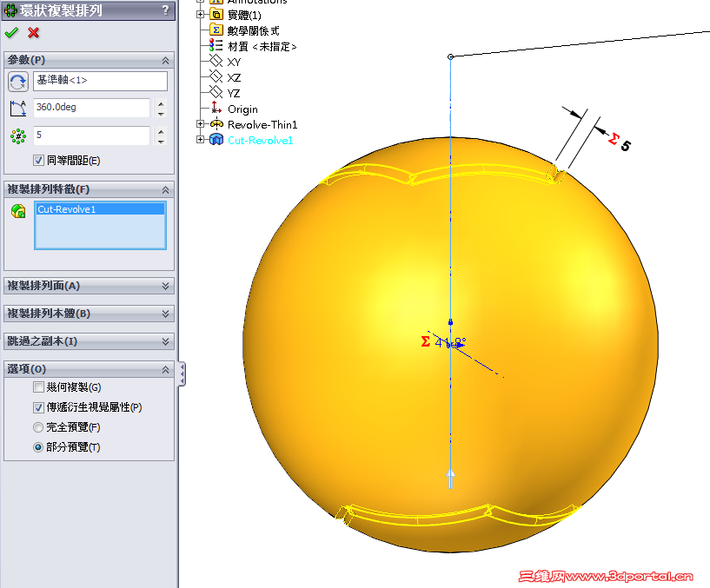710x588 pixels.
Task: Click the dimension value 5 in viewport
Action: click(x=626, y=146)
